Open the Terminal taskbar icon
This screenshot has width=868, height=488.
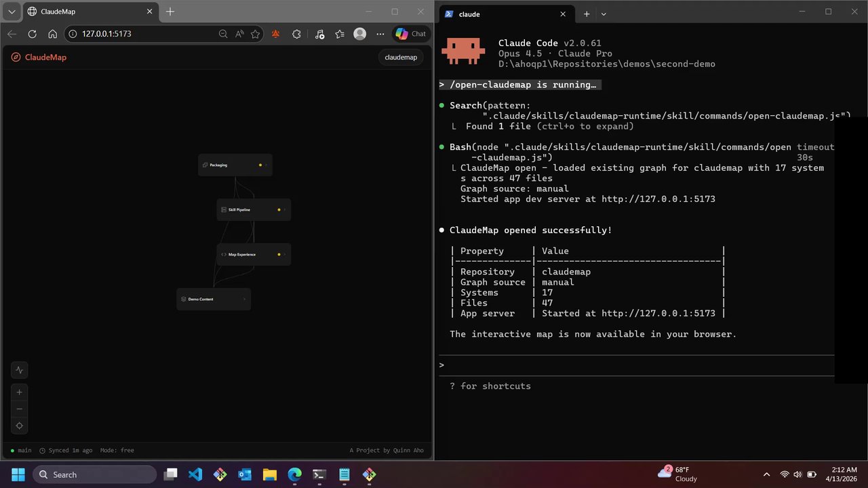coord(319,474)
